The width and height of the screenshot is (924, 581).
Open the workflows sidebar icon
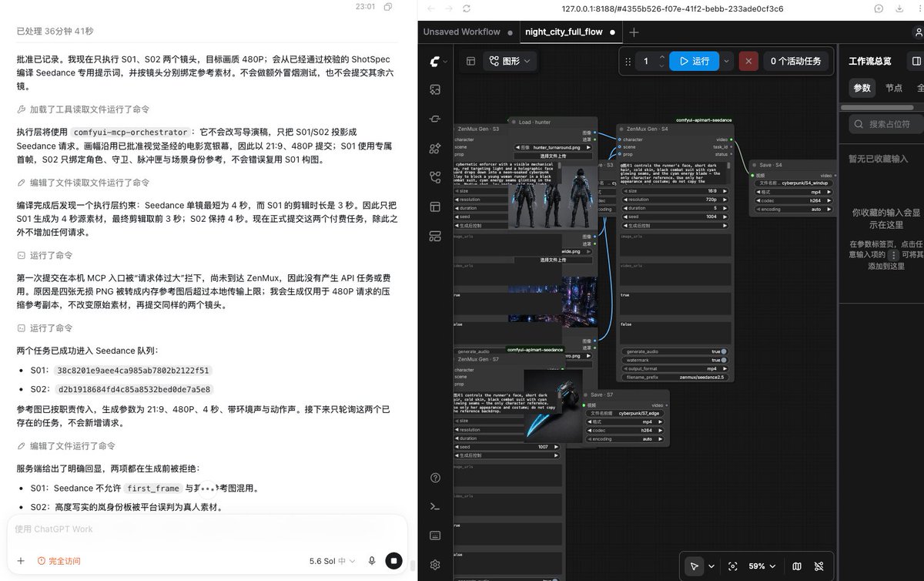[436, 177]
